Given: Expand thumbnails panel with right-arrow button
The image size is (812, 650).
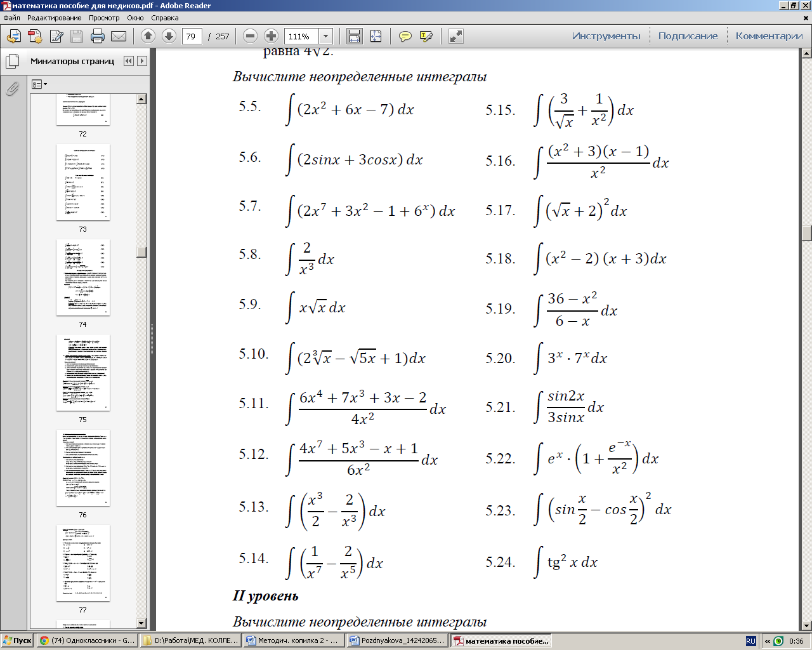Looking at the screenshot, I should coord(142,61).
